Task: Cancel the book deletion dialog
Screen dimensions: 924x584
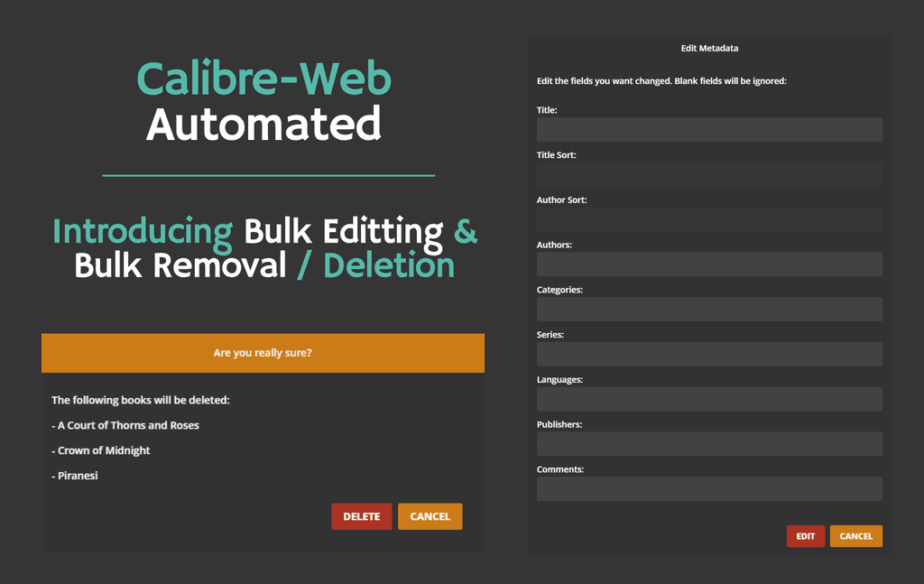Action: tap(430, 516)
